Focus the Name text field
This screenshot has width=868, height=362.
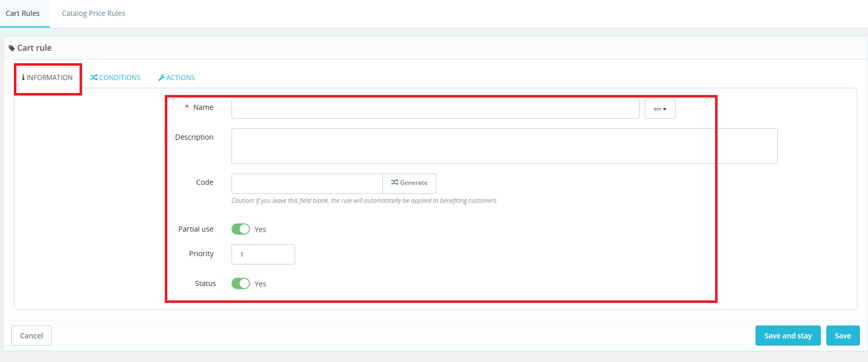click(435, 109)
